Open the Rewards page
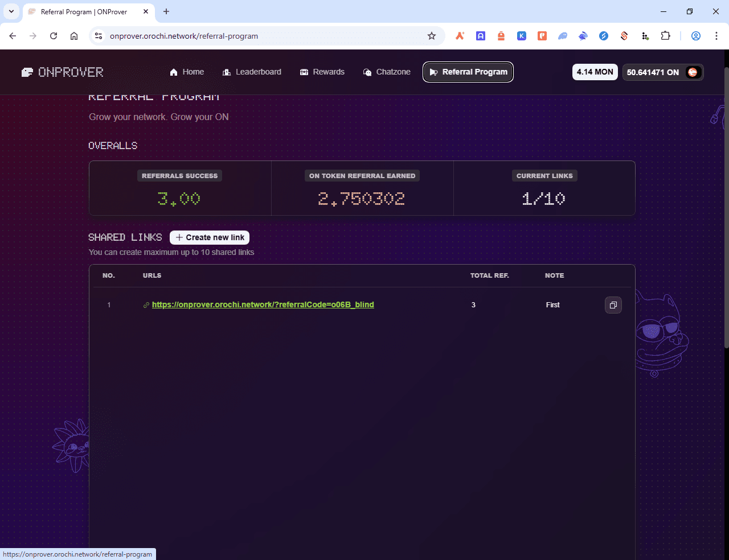Viewport: 729px width, 560px height. tap(322, 72)
